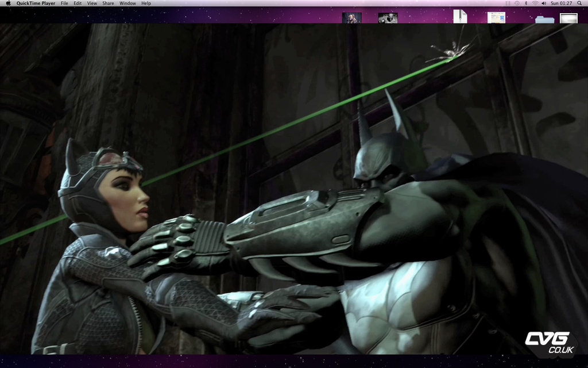The width and height of the screenshot is (588, 368).
Task: Click the Batman video in QuickTime
Action: [294, 189]
